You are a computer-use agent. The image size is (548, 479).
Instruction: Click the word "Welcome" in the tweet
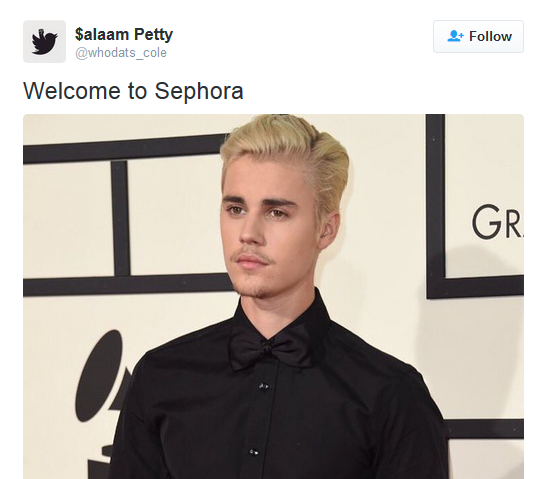tap(72, 91)
